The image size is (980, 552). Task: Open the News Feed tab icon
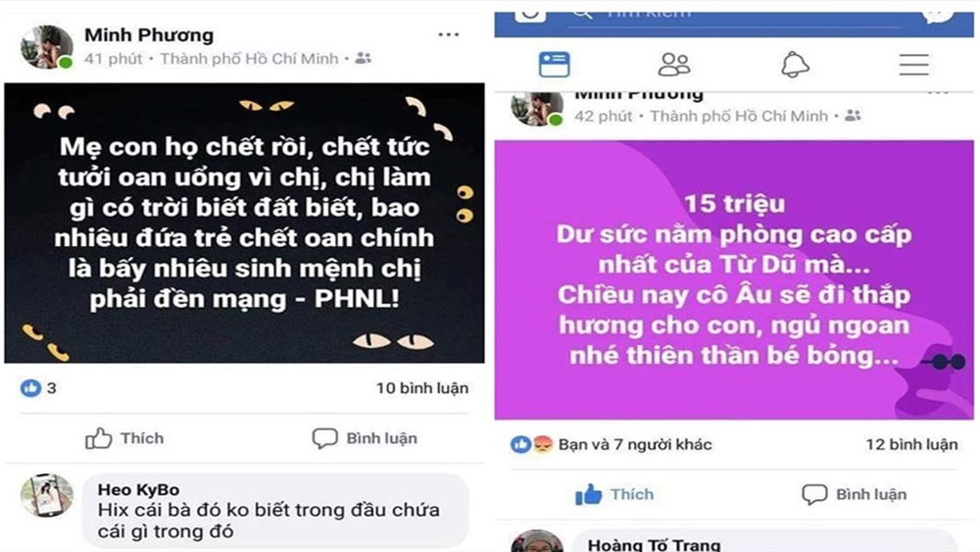[x=554, y=65]
